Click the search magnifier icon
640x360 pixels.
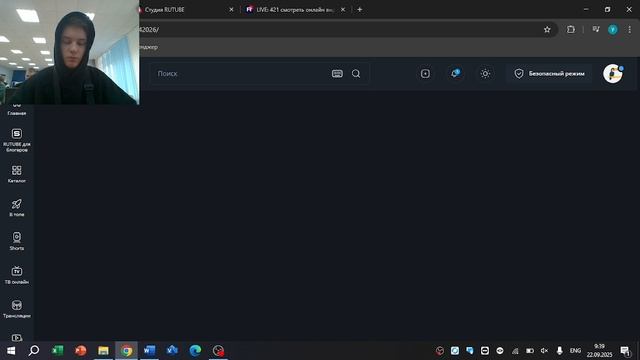point(356,73)
